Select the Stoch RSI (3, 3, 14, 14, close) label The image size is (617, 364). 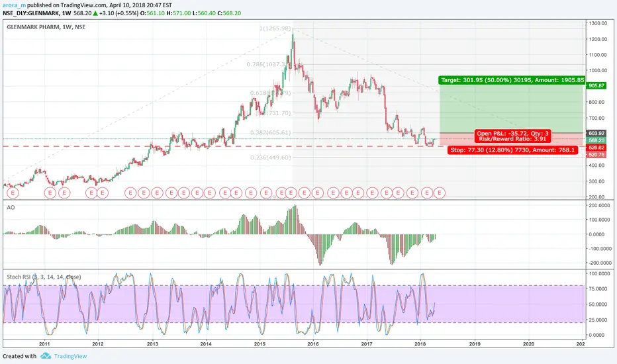[x=44, y=277]
